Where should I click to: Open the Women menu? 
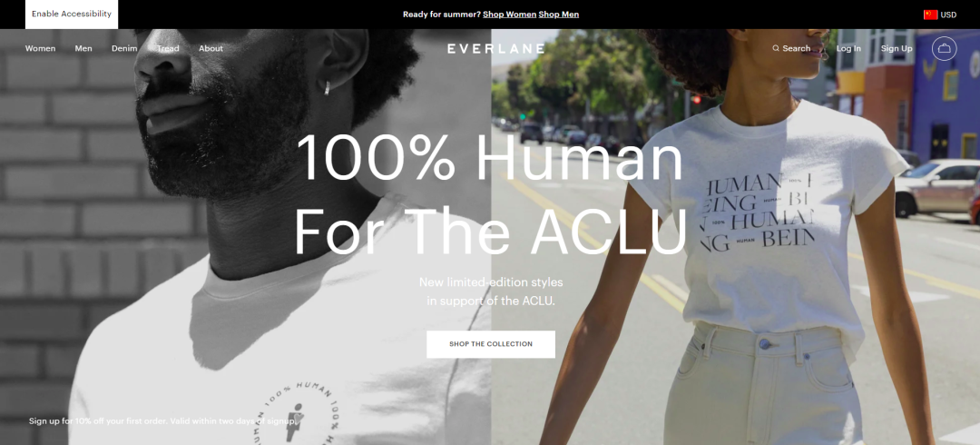point(40,48)
